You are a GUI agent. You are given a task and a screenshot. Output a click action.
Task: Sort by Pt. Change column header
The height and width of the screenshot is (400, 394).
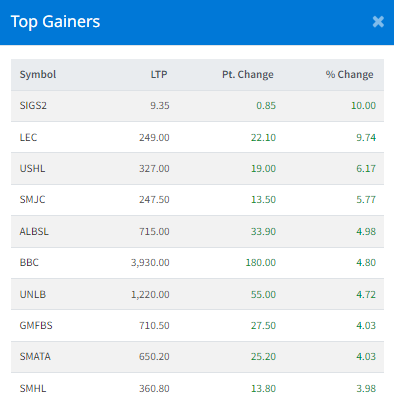pos(248,74)
